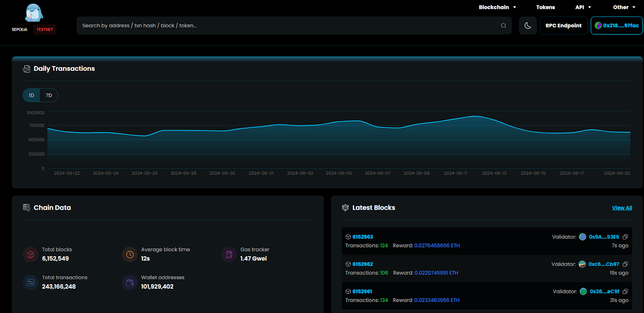
Task: Open the connected wallet 0x218...97fac menu
Action: point(617,26)
